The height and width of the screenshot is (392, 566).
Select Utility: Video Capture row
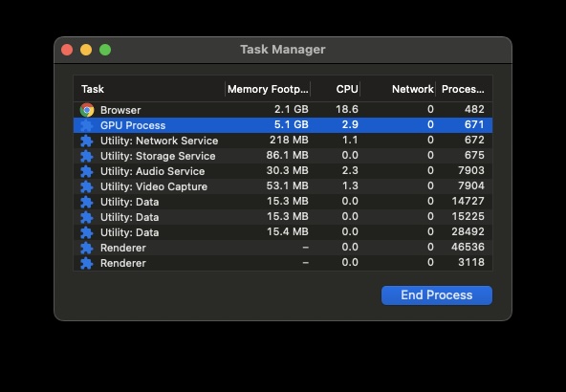pyautogui.click(x=283, y=186)
